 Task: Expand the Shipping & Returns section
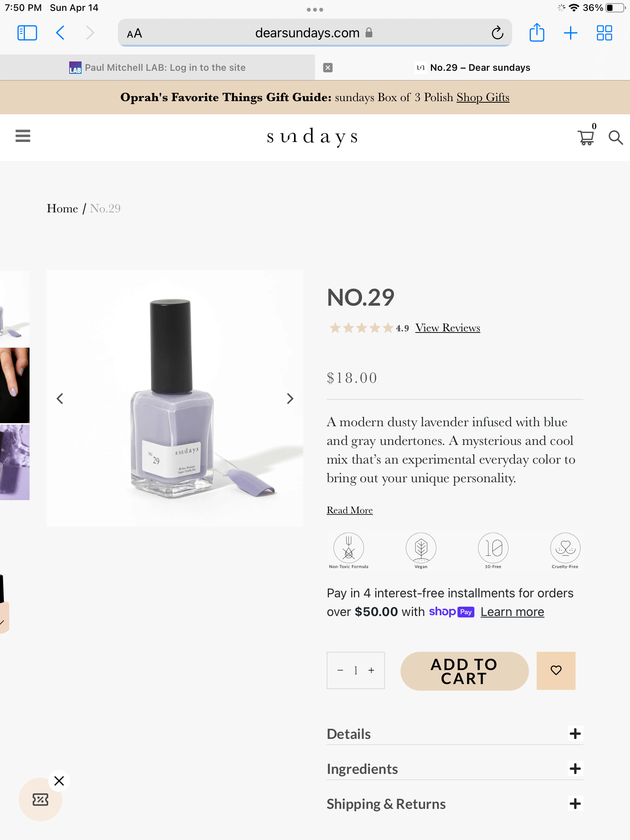[575, 804]
